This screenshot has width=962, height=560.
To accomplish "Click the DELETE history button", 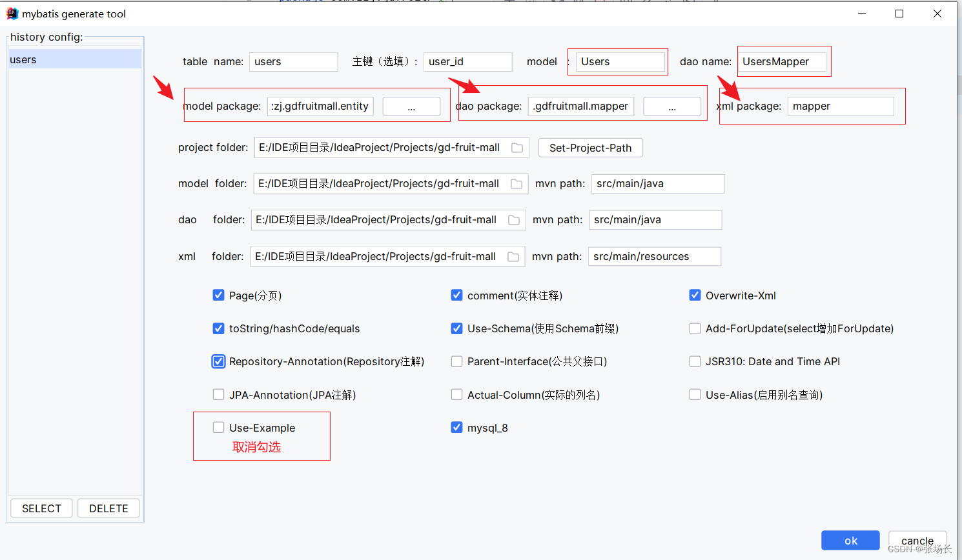I will pos(108,508).
